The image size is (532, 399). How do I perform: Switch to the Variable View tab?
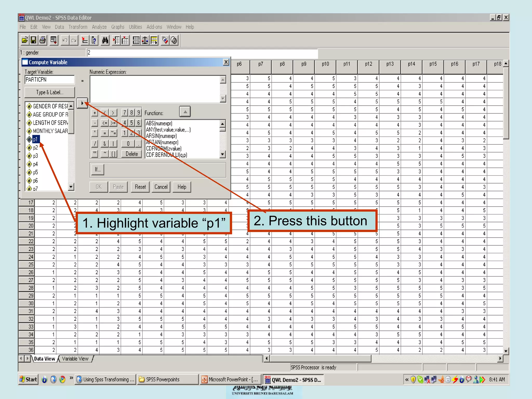pyautogui.click(x=75, y=359)
